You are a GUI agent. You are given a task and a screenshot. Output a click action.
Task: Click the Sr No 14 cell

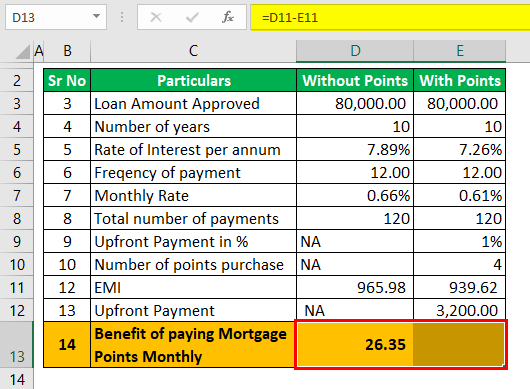(67, 345)
